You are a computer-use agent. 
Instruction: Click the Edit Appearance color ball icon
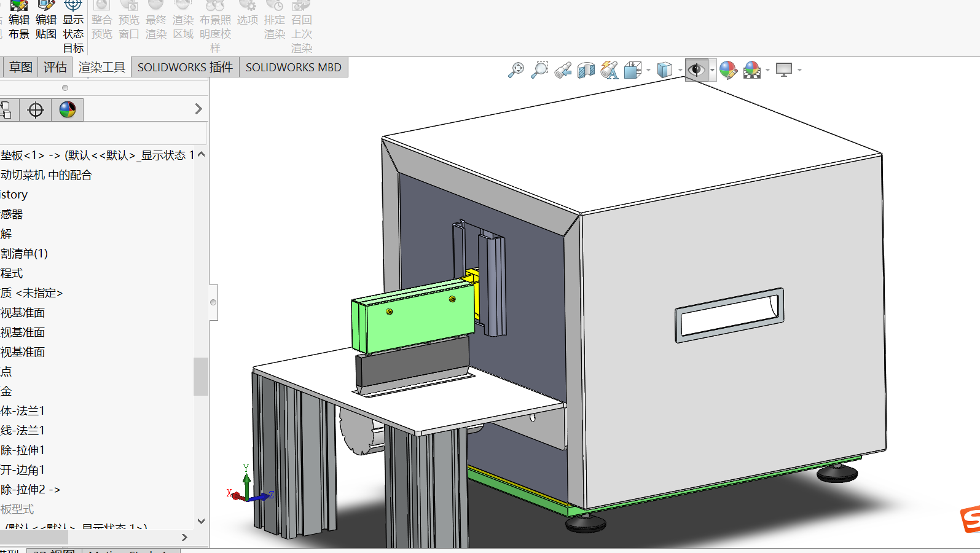pyautogui.click(x=728, y=70)
